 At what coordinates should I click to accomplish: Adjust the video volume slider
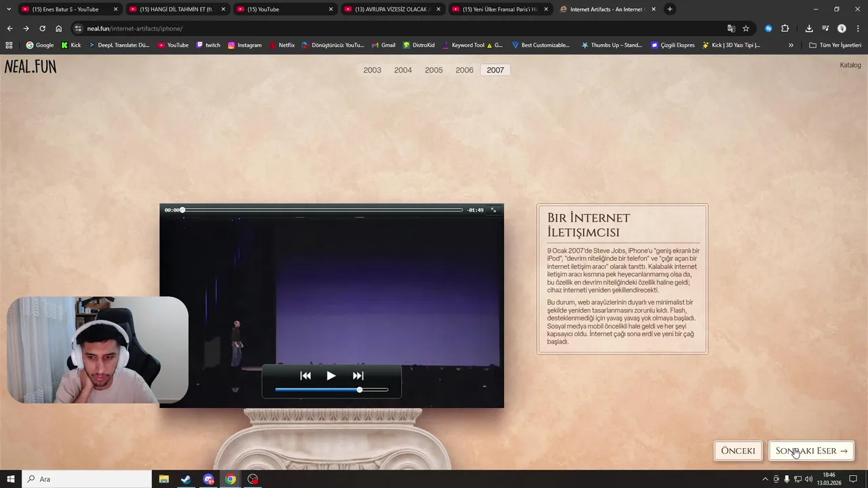(x=332, y=390)
